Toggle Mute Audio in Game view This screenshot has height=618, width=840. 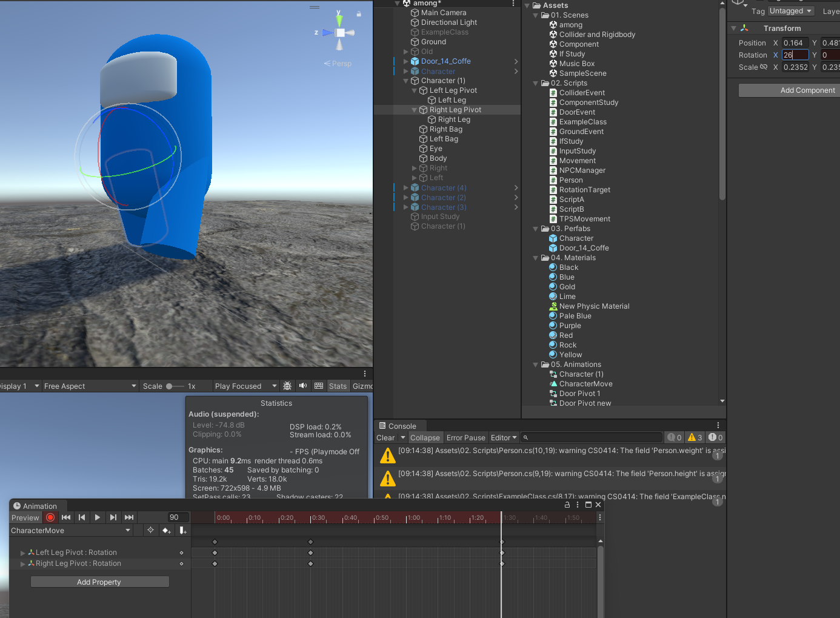[303, 386]
